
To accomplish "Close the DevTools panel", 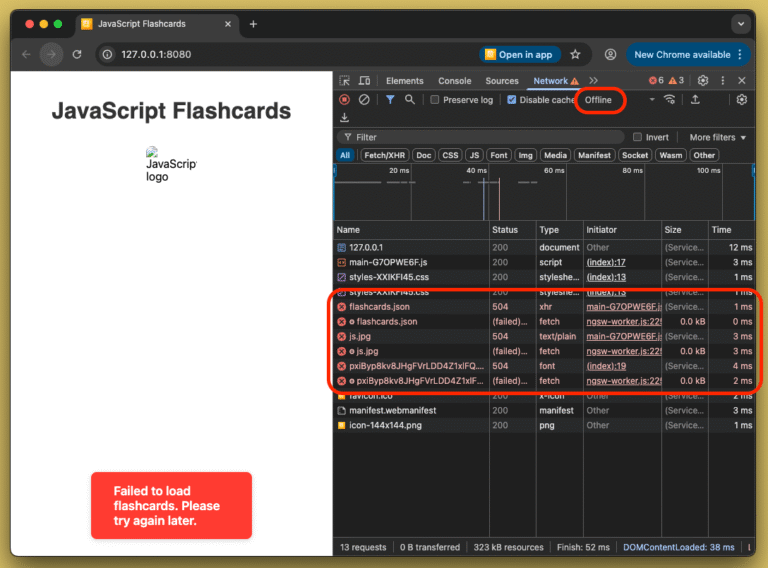I will tap(742, 80).
